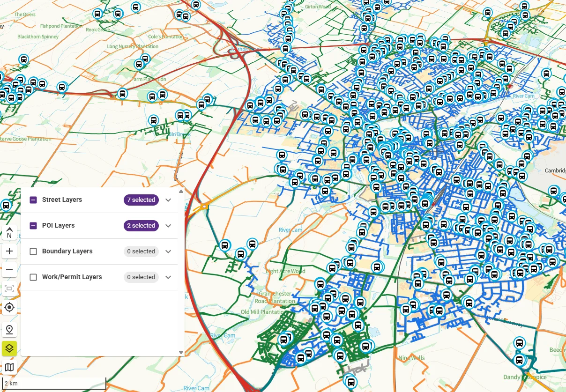
Task: Expand the Street Layers chevron
Action: point(169,200)
